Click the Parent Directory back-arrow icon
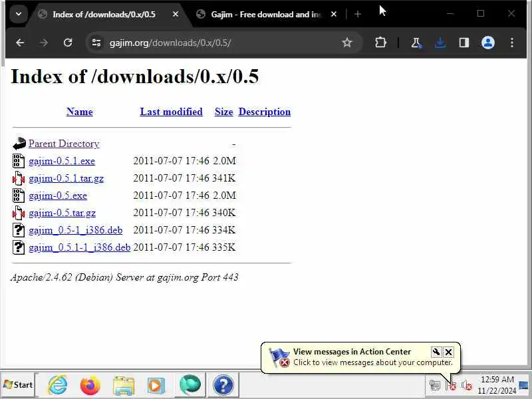Viewport: 532px width, 399px height. pyautogui.click(x=19, y=144)
